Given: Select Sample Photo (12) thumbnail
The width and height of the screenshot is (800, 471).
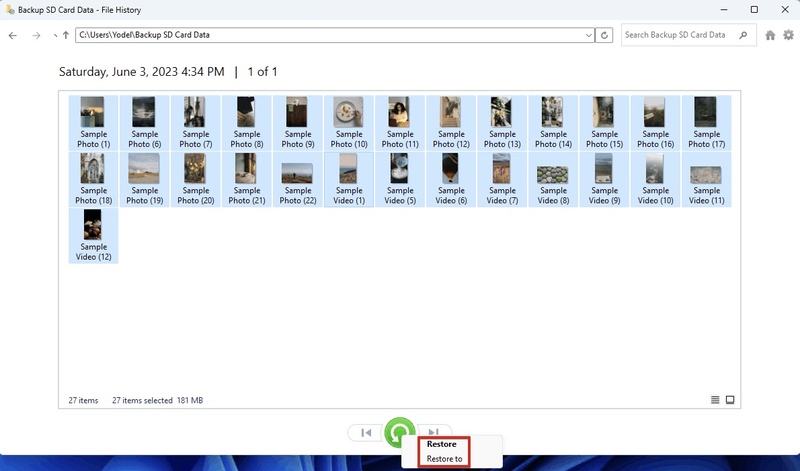Looking at the screenshot, I should 451,122.
